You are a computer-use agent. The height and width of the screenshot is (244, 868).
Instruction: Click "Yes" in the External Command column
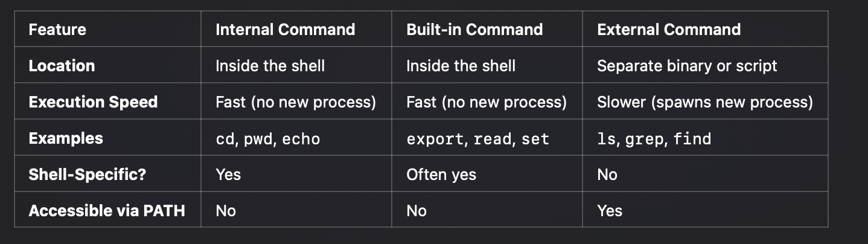tap(610, 211)
